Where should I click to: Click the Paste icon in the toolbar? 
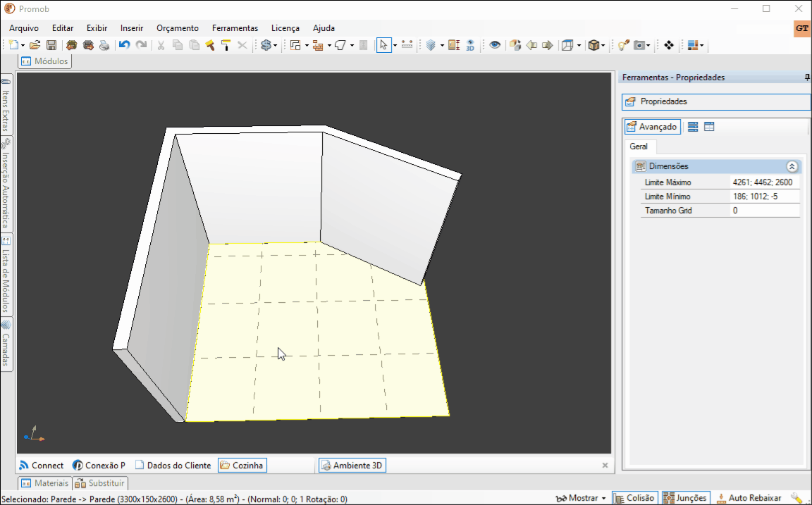pos(195,46)
